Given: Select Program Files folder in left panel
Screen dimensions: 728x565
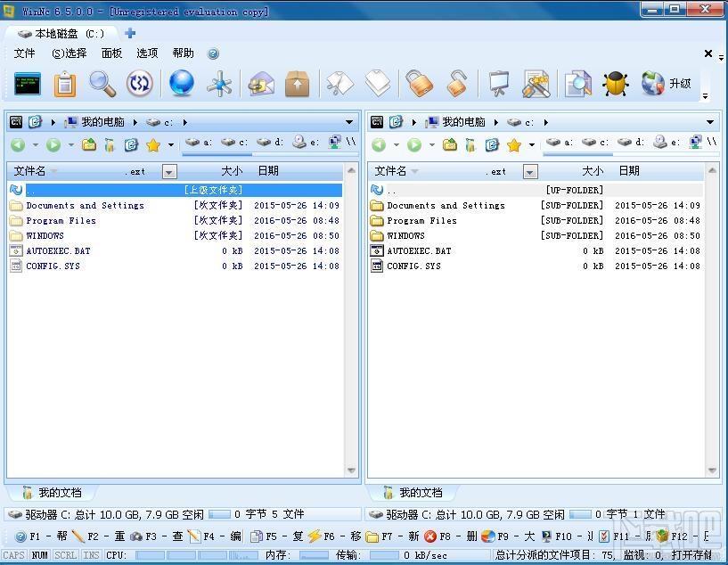Looking at the screenshot, I should click(176, 220).
